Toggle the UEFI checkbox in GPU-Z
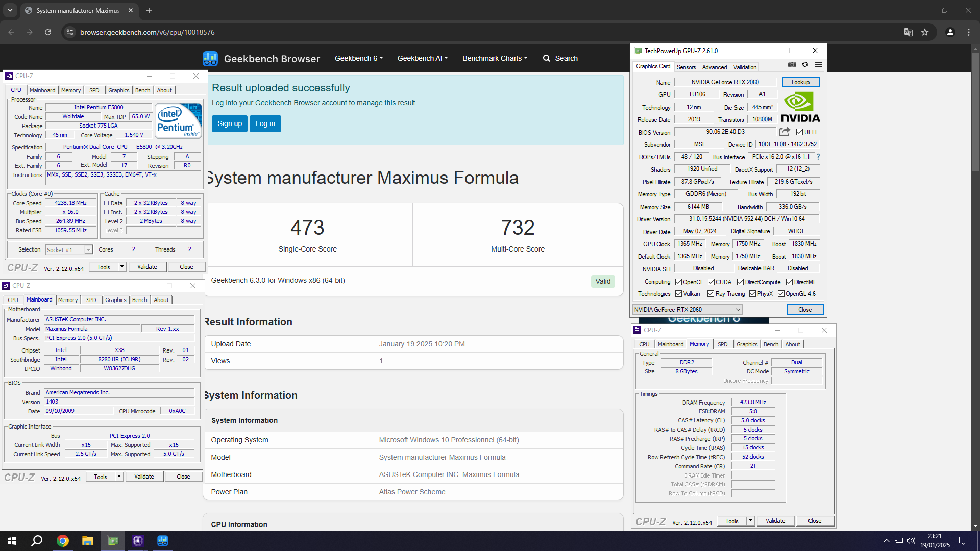Viewport: 980px width, 551px height. pos(799,132)
